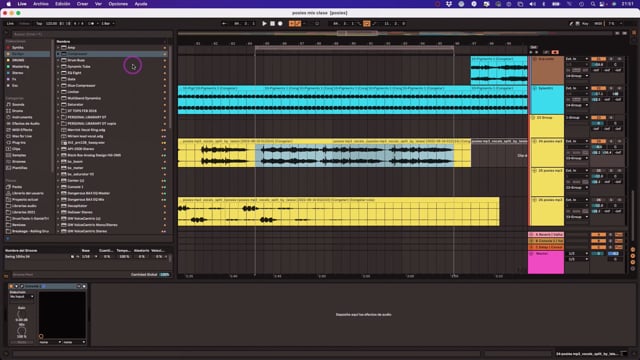
Task: Toggle the orange Loop switch in the transport
Action: pos(367,24)
